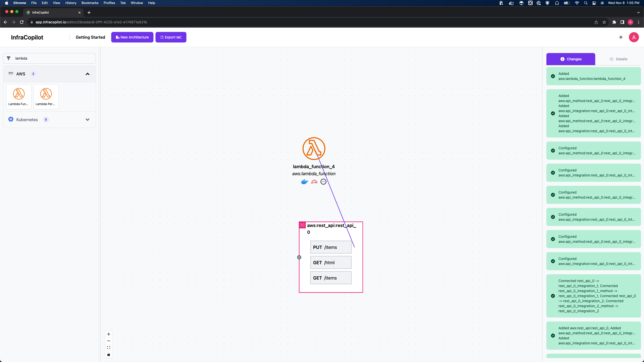Click the Lambda Permission icon in sidebar
Image resolution: width=644 pixels, height=362 pixels.
point(46,94)
